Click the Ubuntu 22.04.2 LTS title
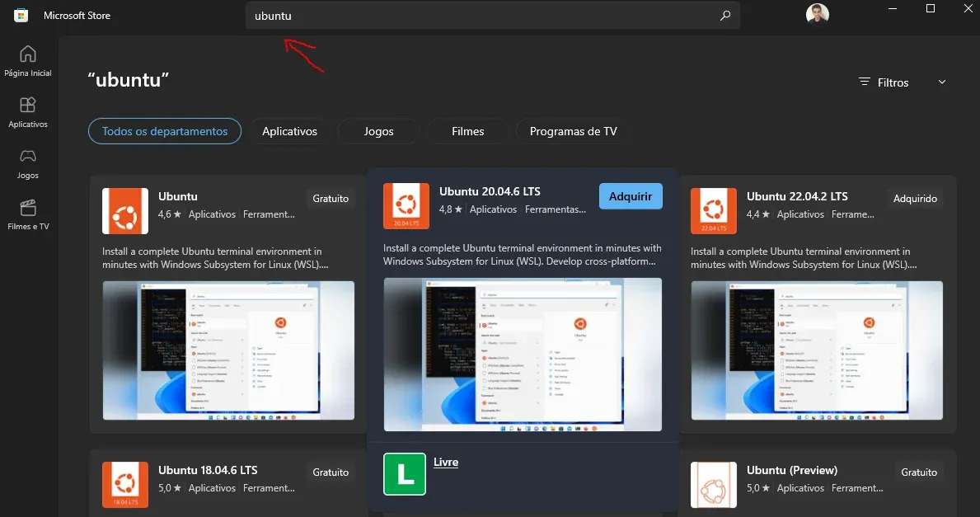This screenshot has height=517, width=980. (798, 196)
